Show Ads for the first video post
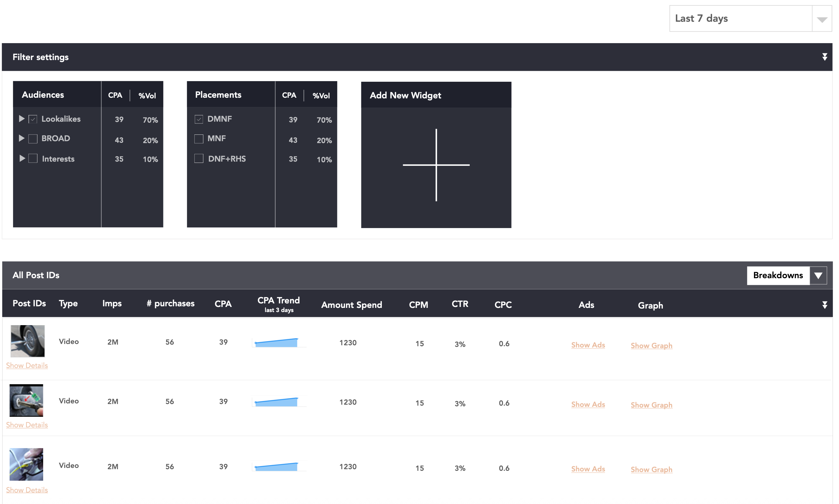 [588, 345]
